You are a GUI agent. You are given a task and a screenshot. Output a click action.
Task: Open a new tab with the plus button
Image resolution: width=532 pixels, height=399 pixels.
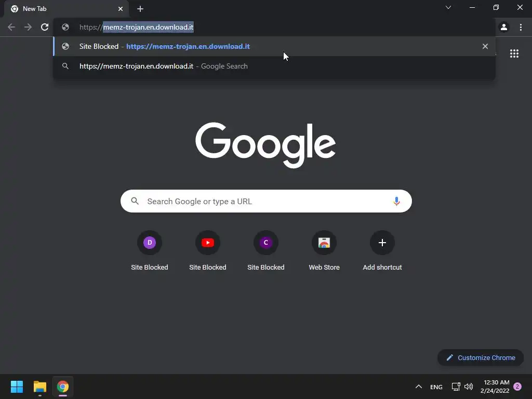[x=140, y=9]
